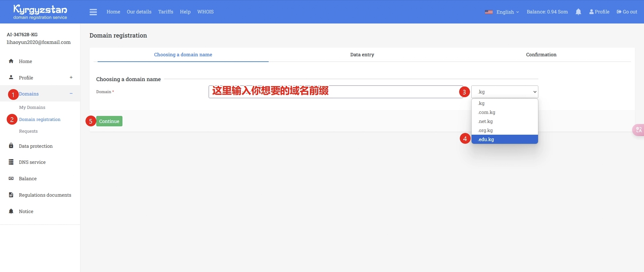Select the .org.kg option

click(x=504, y=130)
